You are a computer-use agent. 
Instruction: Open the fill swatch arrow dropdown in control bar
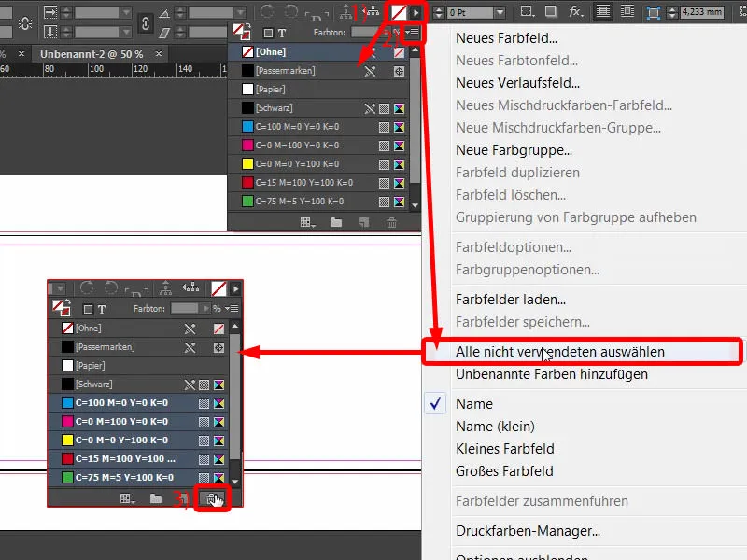coord(416,12)
